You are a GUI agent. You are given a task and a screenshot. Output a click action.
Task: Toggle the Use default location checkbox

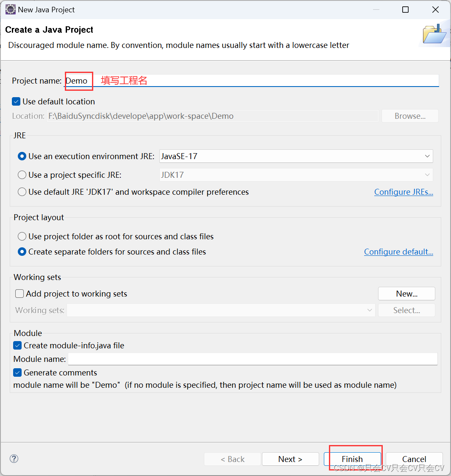16,101
